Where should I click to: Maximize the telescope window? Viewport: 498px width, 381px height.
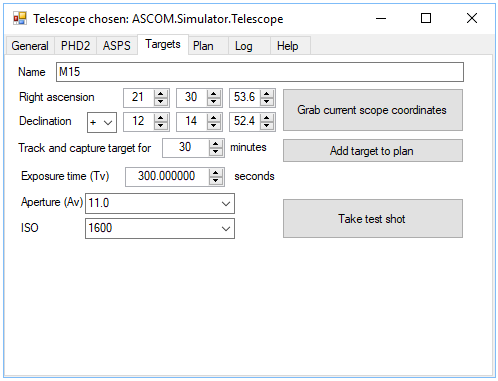[426, 18]
